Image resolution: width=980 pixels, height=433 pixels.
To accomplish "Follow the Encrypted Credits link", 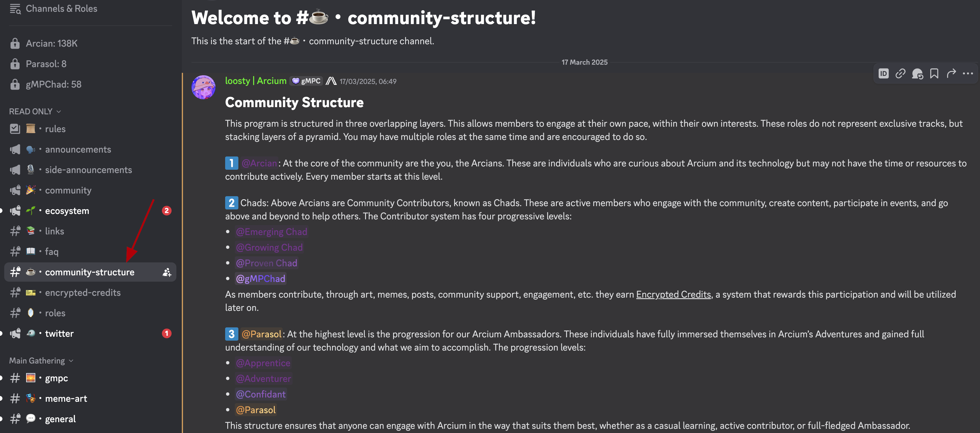I will [673, 295].
